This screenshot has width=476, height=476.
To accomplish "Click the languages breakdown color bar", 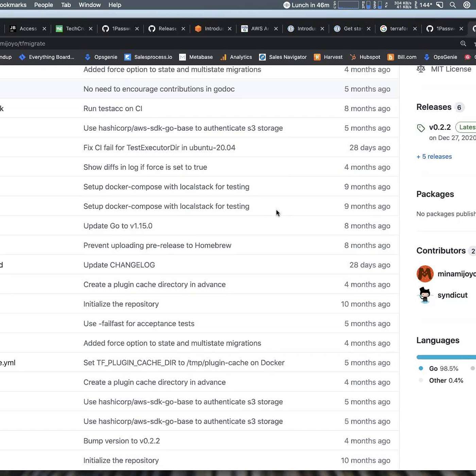I will coord(445,357).
